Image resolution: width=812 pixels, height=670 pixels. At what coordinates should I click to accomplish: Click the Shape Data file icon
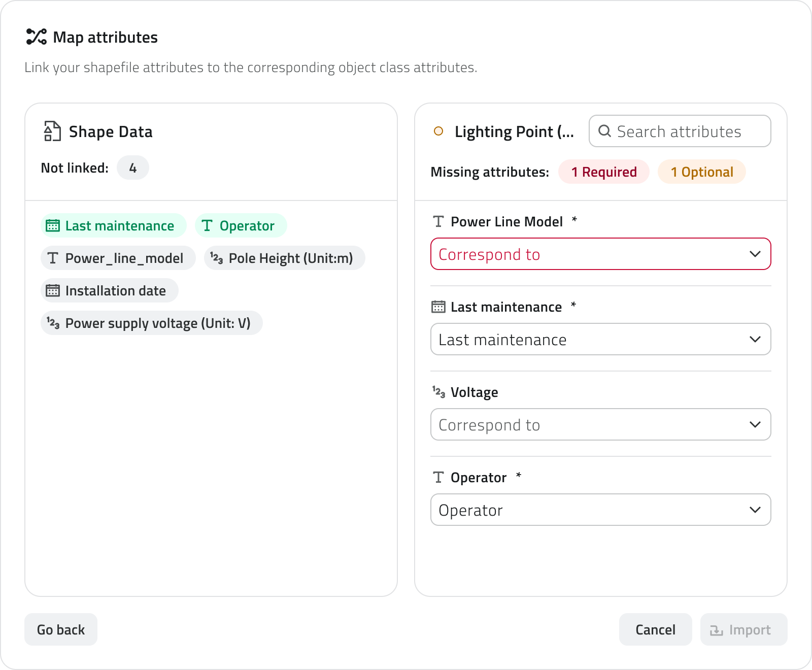(52, 131)
